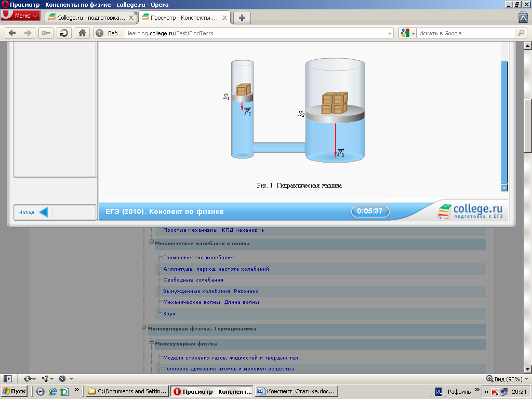The height and width of the screenshot is (399, 532).
Task: Click the blue conspect panel scrollbar thumb
Action: [x=504, y=122]
